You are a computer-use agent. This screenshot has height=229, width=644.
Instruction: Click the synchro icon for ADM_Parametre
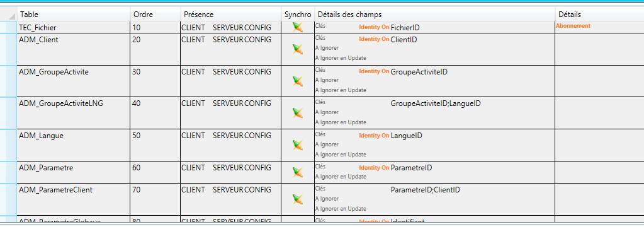coord(298,172)
